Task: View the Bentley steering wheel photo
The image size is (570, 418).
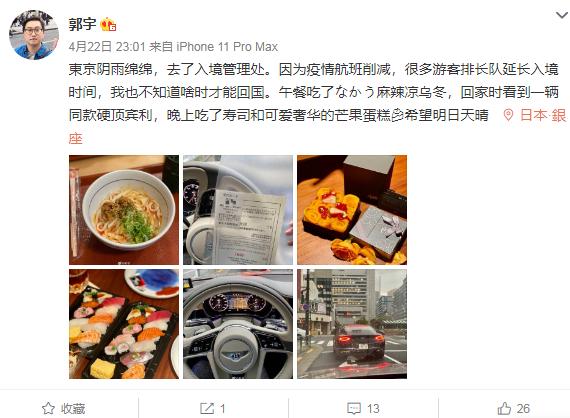Action: (238, 324)
